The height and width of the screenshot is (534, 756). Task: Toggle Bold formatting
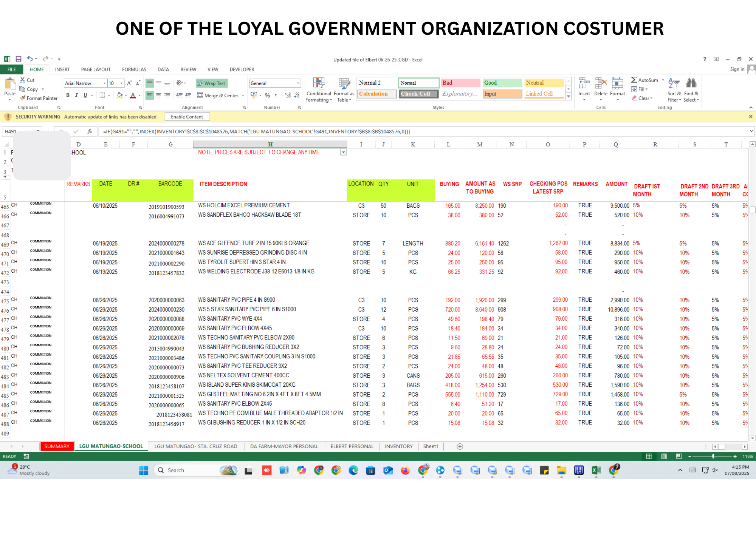[68, 96]
